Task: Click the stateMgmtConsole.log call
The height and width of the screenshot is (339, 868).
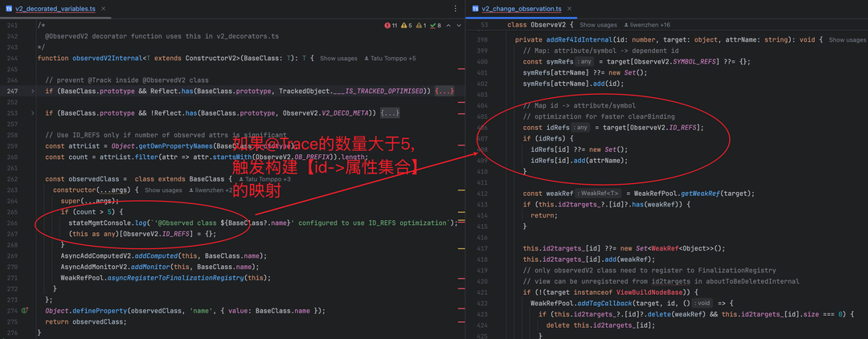Action: tap(107, 223)
